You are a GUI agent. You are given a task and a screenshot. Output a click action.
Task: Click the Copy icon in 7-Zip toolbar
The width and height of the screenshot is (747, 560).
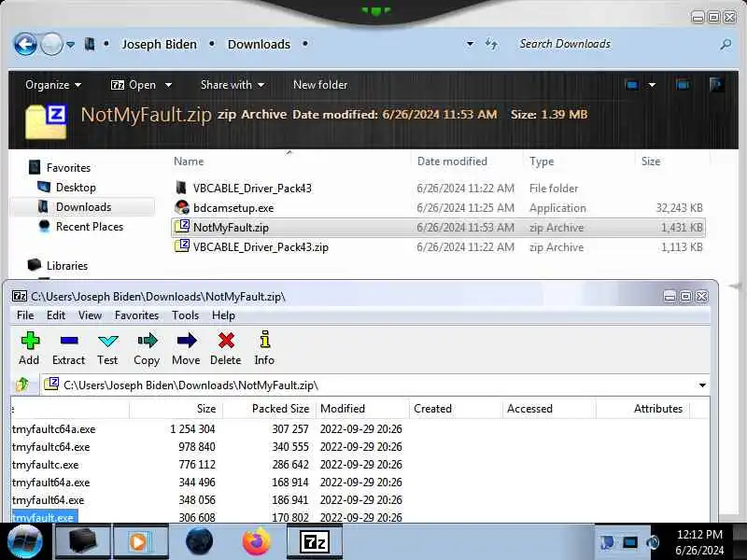tap(148, 340)
